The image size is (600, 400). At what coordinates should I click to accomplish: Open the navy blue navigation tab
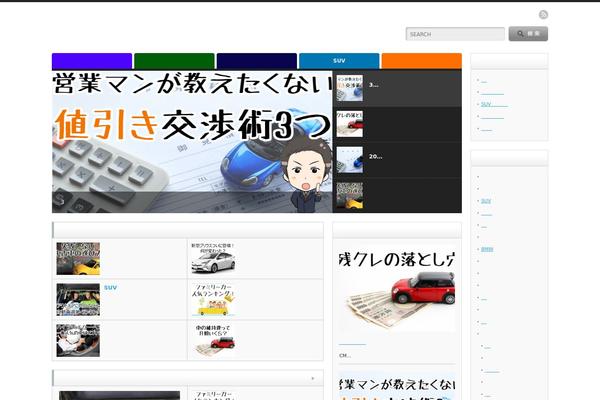(257, 61)
